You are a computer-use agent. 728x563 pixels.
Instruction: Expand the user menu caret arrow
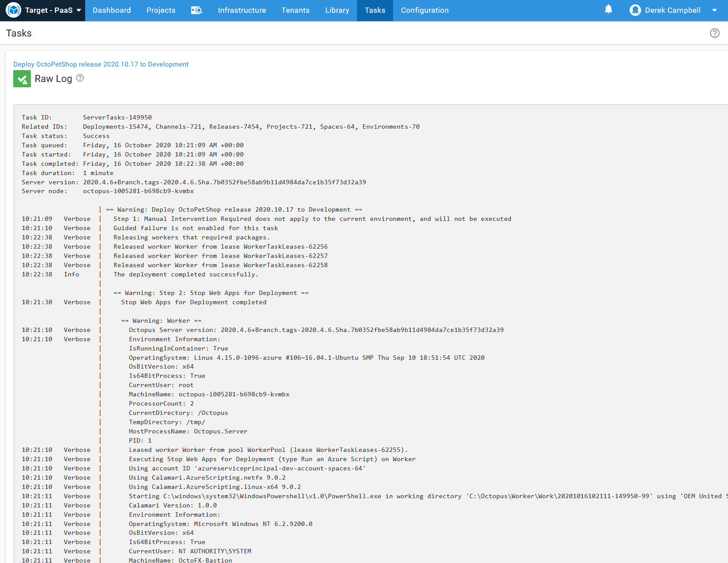point(714,10)
